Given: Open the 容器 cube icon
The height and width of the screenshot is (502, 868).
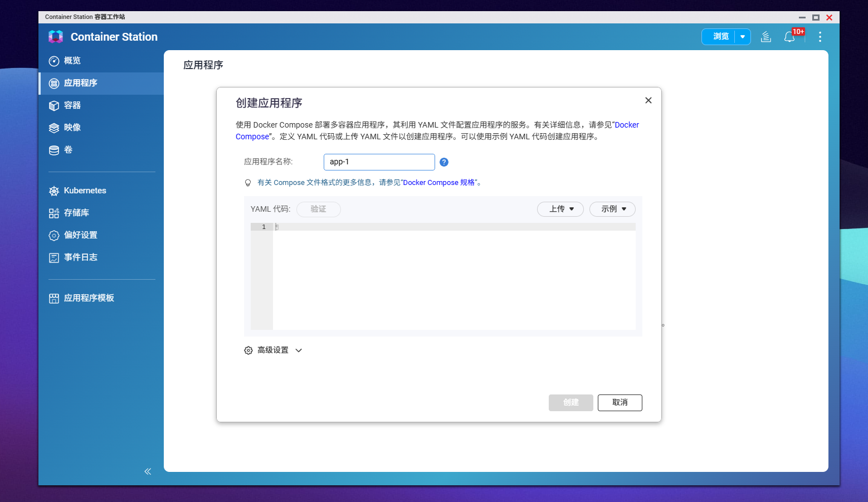Looking at the screenshot, I should click(54, 105).
